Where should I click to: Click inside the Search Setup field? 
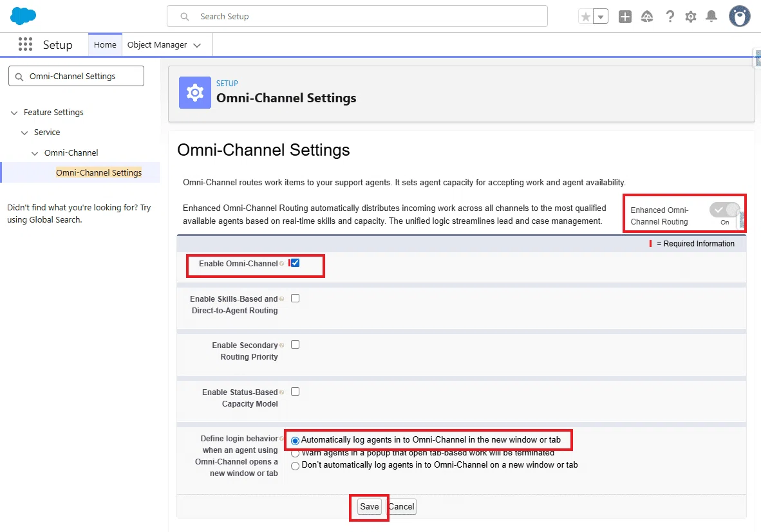[357, 17]
